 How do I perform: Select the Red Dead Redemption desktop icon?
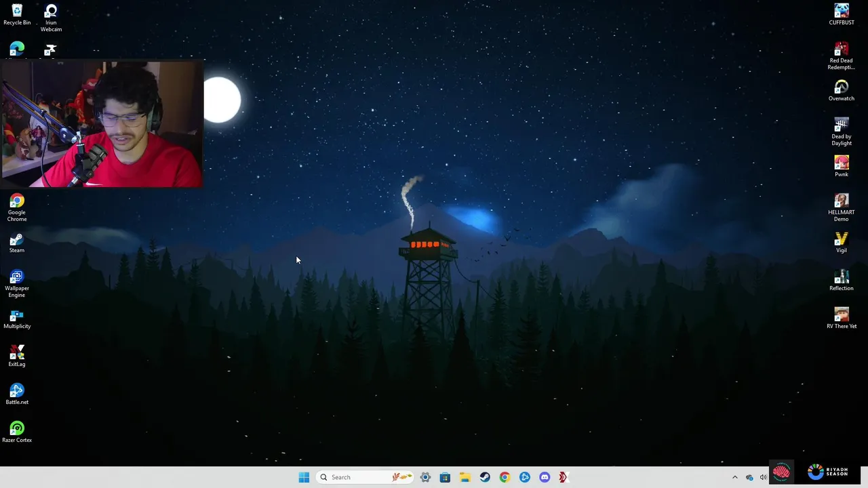tap(842, 56)
